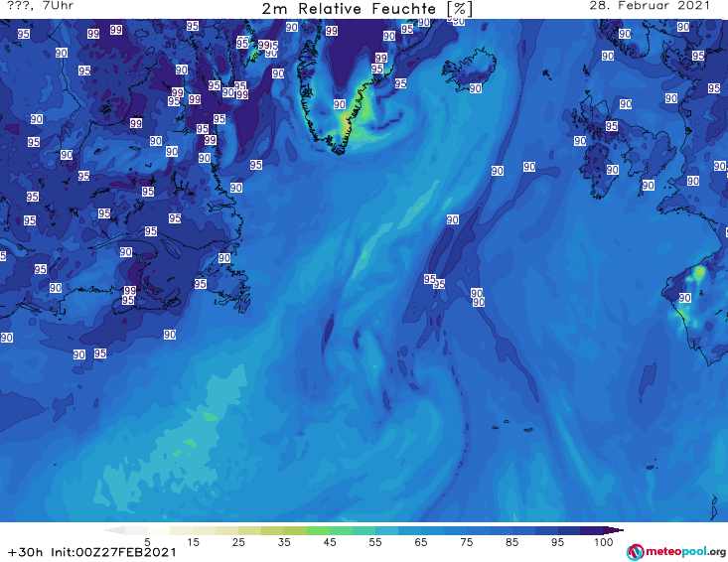Viewport: 728px width, 562px height.
Task: Click the '90' contour label on the Iberian Peninsula
Action: [685, 298]
